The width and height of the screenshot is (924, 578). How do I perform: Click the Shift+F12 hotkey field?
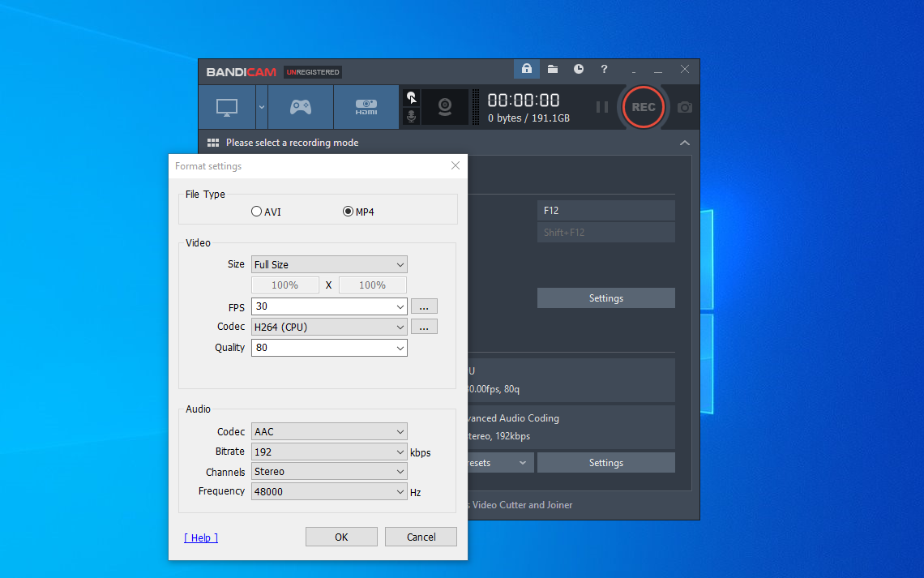pyautogui.click(x=605, y=232)
